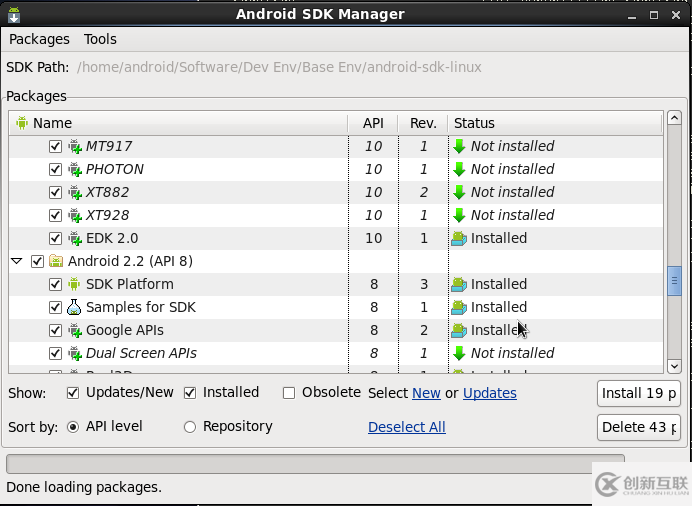Uncheck the MT917 package checkbox
The image size is (692, 506).
(x=55, y=146)
